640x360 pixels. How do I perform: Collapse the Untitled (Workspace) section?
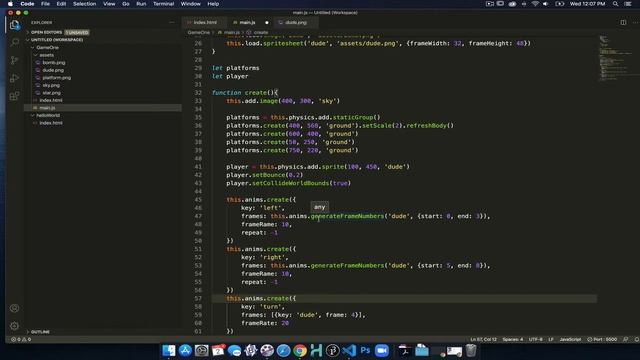pyautogui.click(x=57, y=40)
